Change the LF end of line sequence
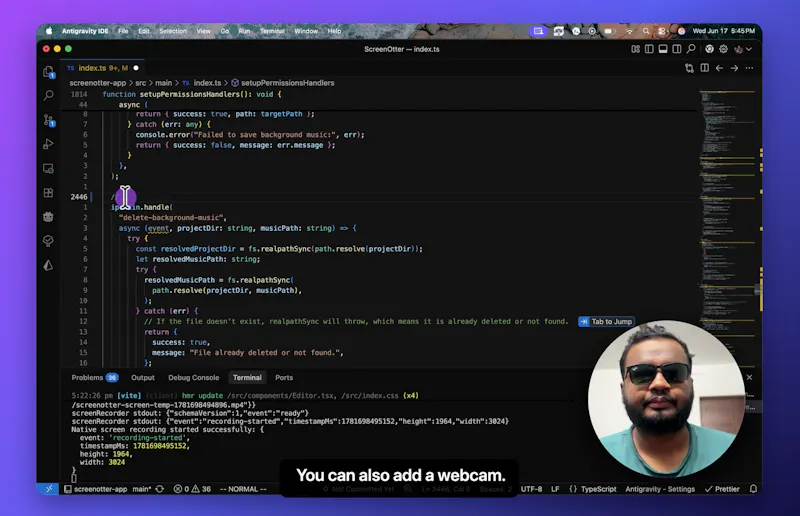 [x=555, y=489]
